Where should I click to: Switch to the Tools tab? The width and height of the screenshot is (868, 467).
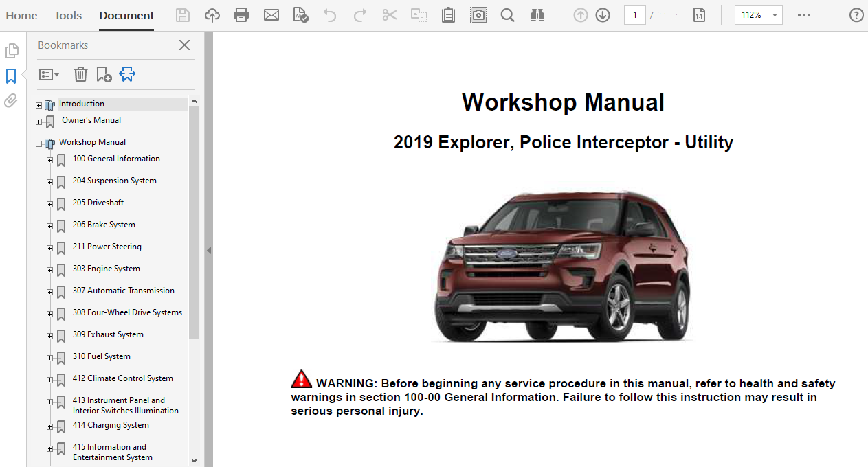[x=68, y=15]
